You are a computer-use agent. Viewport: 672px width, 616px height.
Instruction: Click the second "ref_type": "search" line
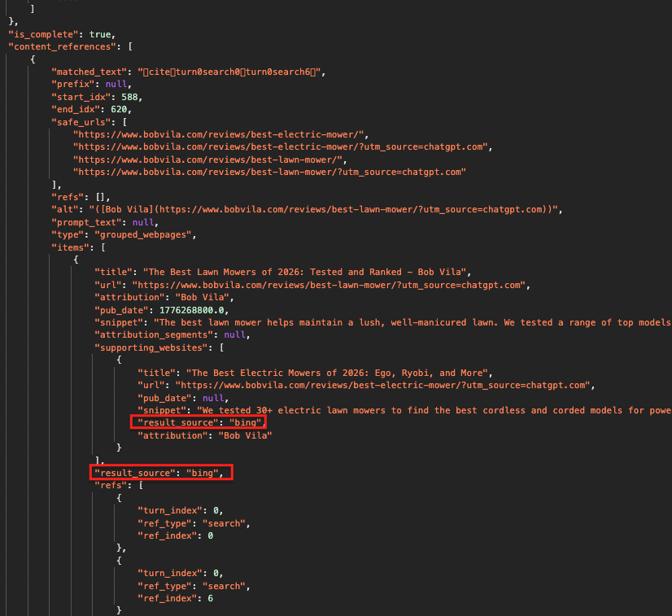[x=194, y=587]
